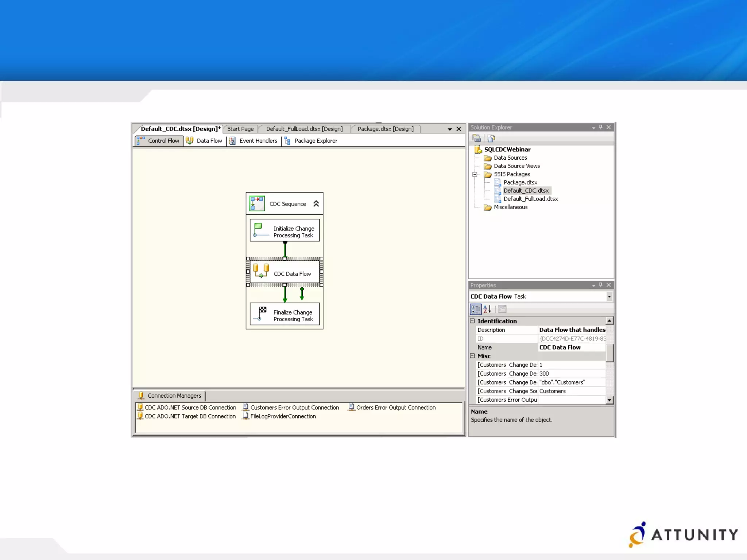
Task: Click the SSIS Packages folder icon
Action: click(x=488, y=174)
